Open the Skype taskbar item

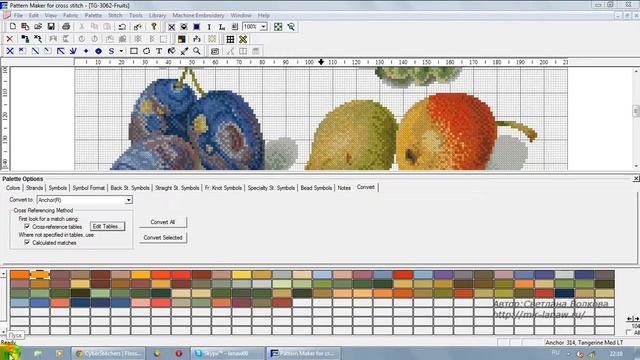(x=227, y=353)
